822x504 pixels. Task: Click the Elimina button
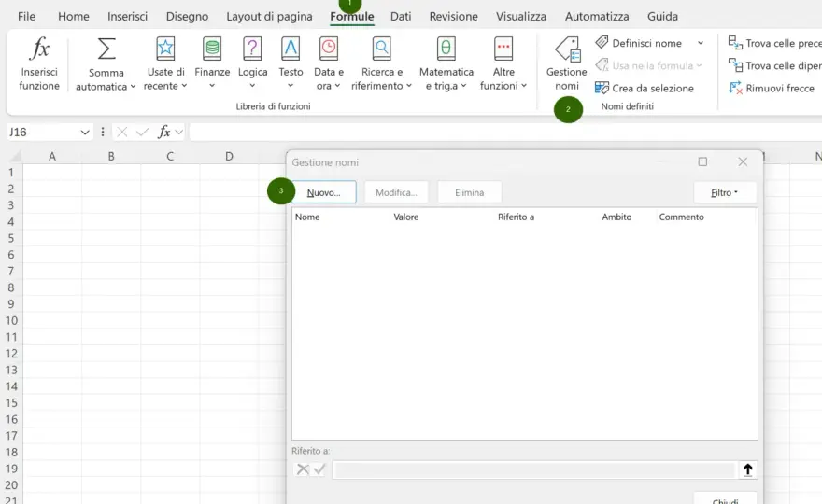point(469,192)
